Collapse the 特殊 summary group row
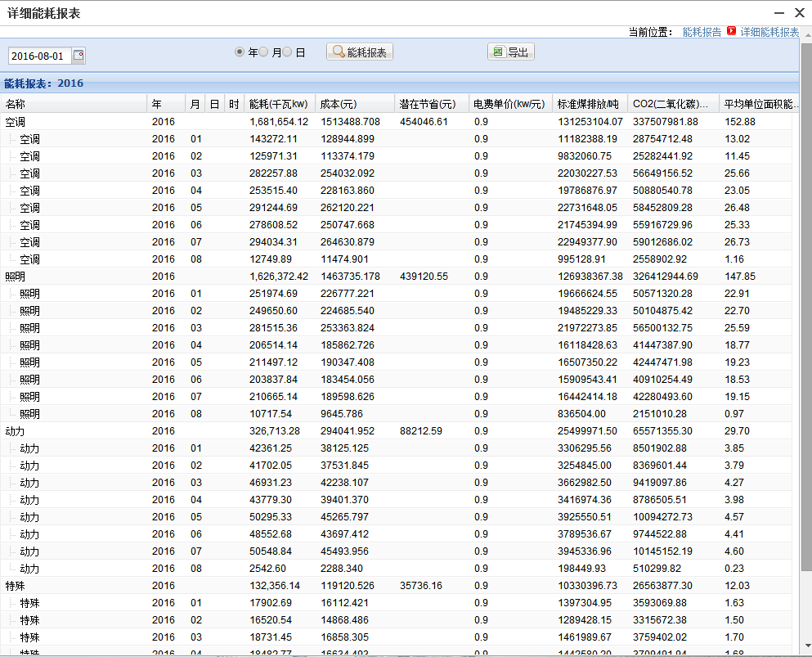Screen dimensions: 812x657 click(x=15, y=586)
